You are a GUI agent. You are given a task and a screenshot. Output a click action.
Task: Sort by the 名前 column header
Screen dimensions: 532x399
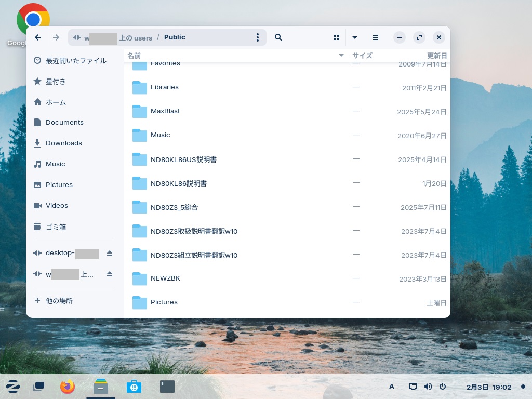coord(134,56)
